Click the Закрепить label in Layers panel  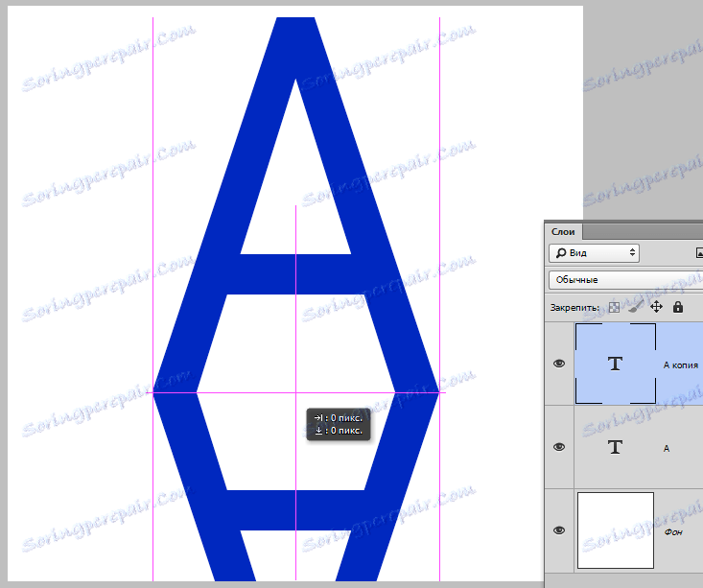coord(574,308)
